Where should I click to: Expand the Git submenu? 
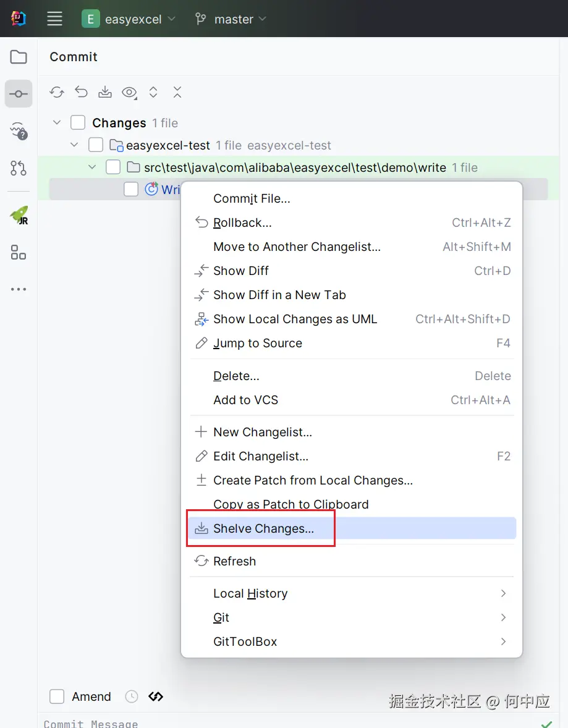pos(352,617)
